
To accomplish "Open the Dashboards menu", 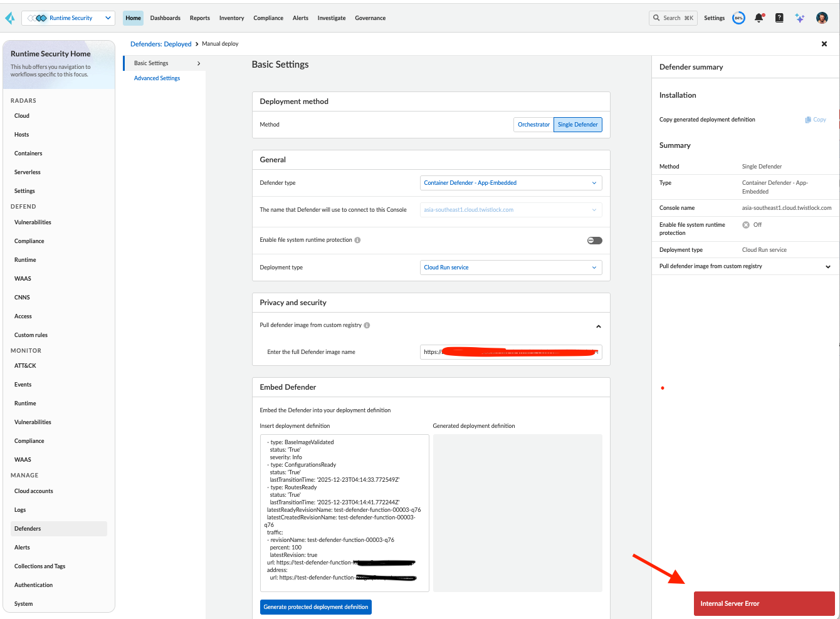I will (165, 18).
